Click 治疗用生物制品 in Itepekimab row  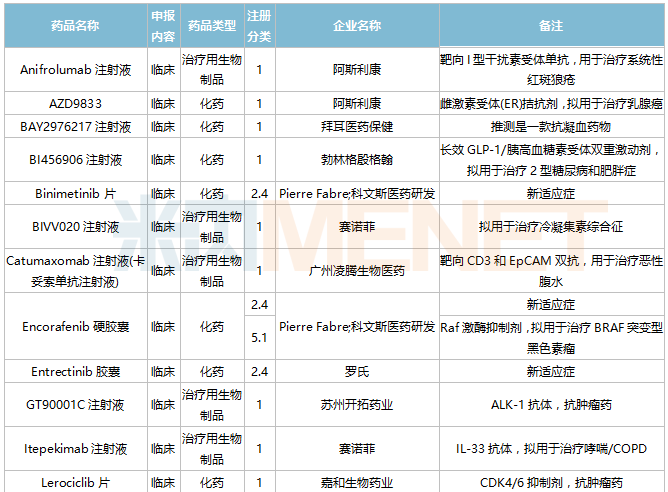pos(212,449)
